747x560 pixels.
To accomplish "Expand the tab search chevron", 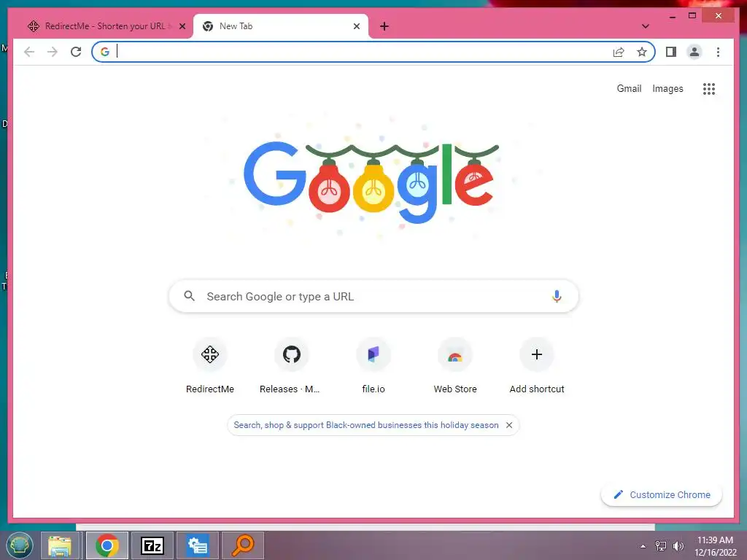I will tap(645, 26).
